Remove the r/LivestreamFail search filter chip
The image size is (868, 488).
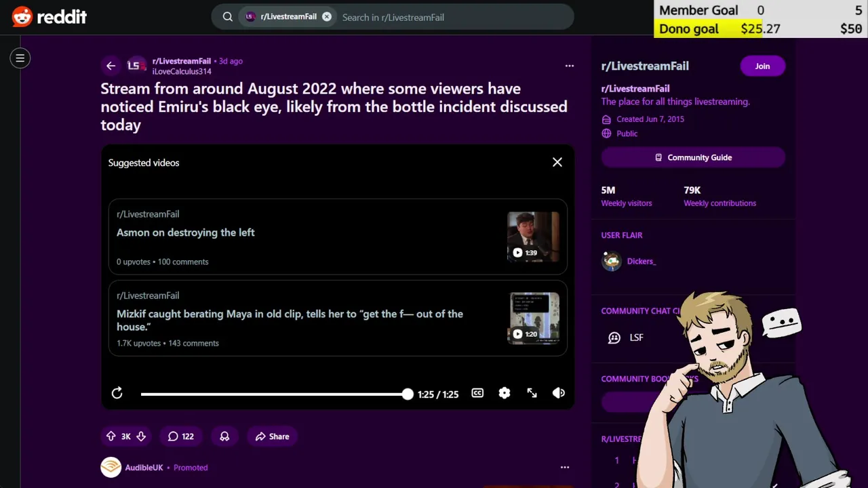[x=327, y=17]
